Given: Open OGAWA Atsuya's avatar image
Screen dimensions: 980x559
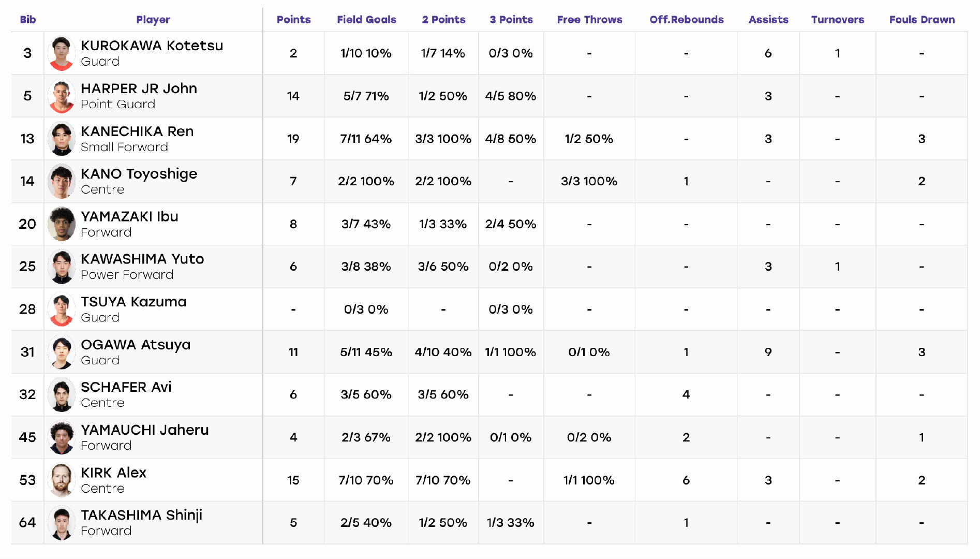Looking at the screenshot, I should (x=62, y=352).
